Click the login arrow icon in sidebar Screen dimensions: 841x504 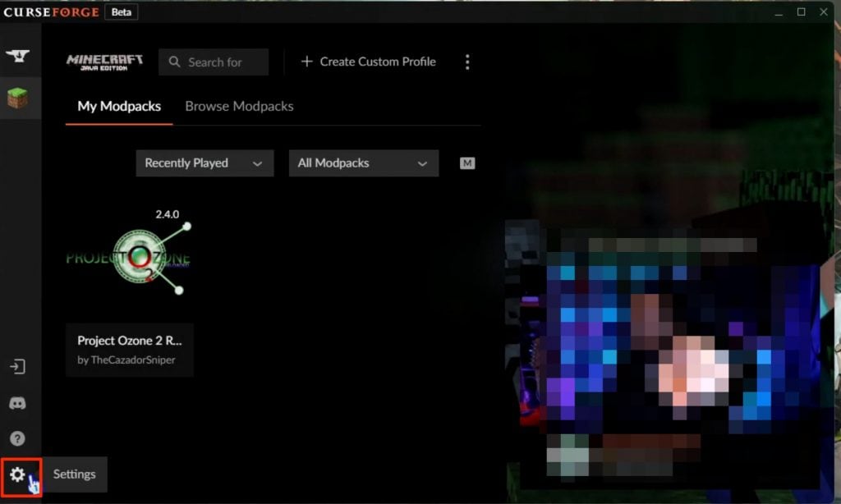tap(18, 367)
